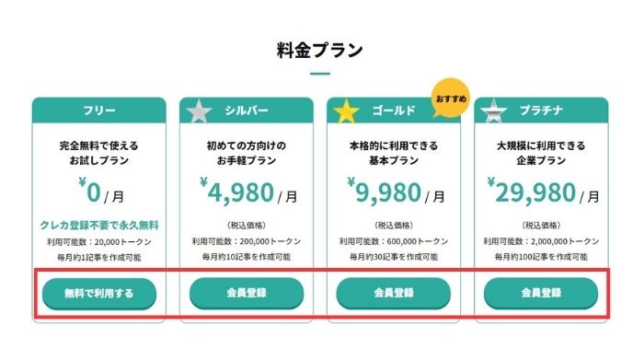This screenshot has height=337, width=644.
Task: Click the 本格的に利用できる基本プラン description
Action: (394, 153)
